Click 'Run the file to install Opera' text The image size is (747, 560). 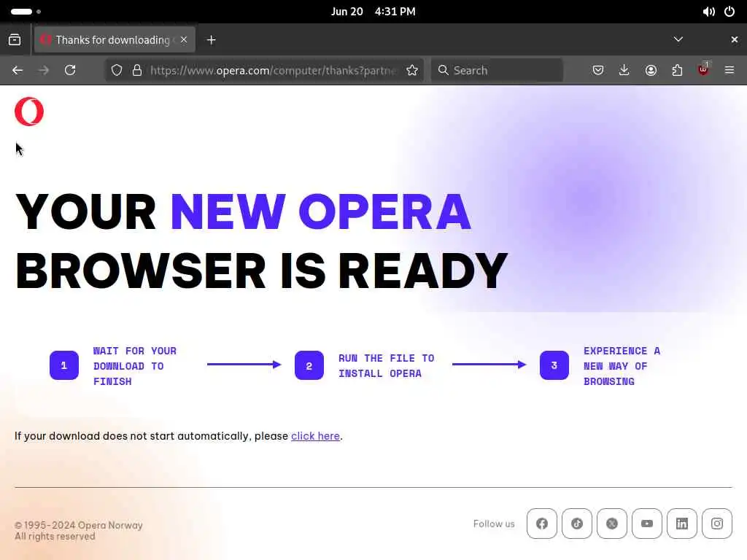coord(387,366)
